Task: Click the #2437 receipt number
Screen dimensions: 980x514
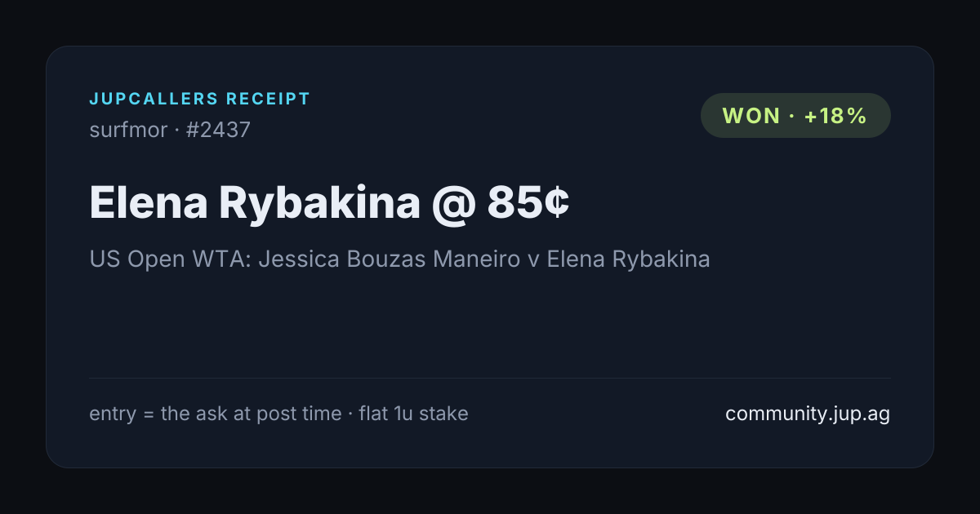Action: pos(218,129)
